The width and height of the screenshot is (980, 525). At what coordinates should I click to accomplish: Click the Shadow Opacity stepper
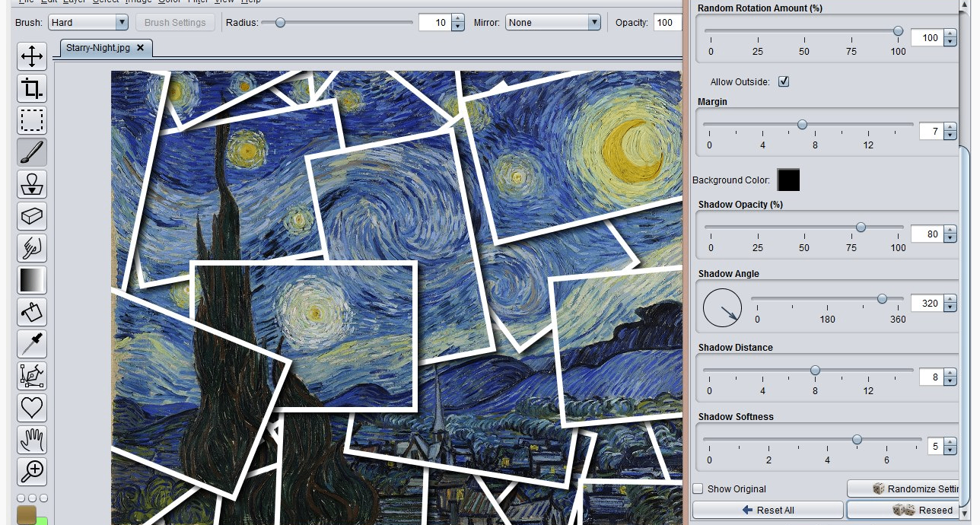coord(950,234)
